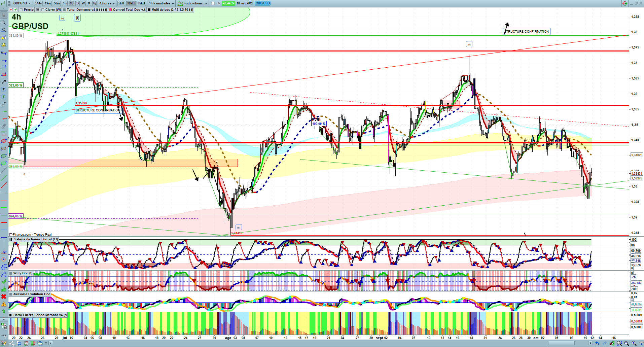Toggle the 10kU units button
The width and height of the screenshot is (644, 347).
point(131,3)
